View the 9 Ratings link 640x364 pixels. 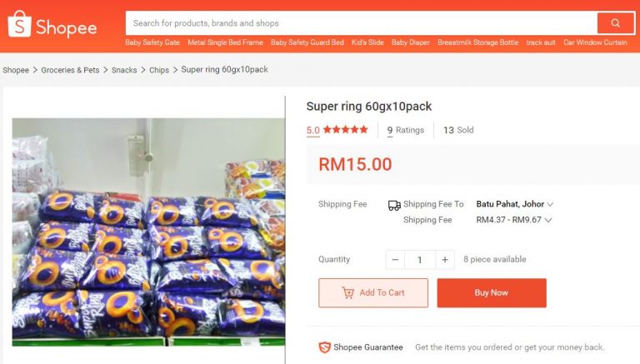[x=406, y=130]
